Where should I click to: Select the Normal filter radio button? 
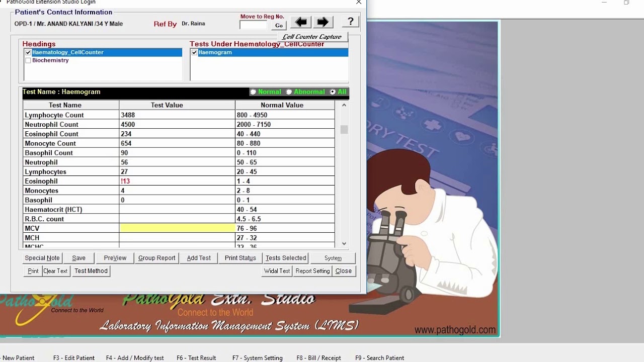click(254, 92)
